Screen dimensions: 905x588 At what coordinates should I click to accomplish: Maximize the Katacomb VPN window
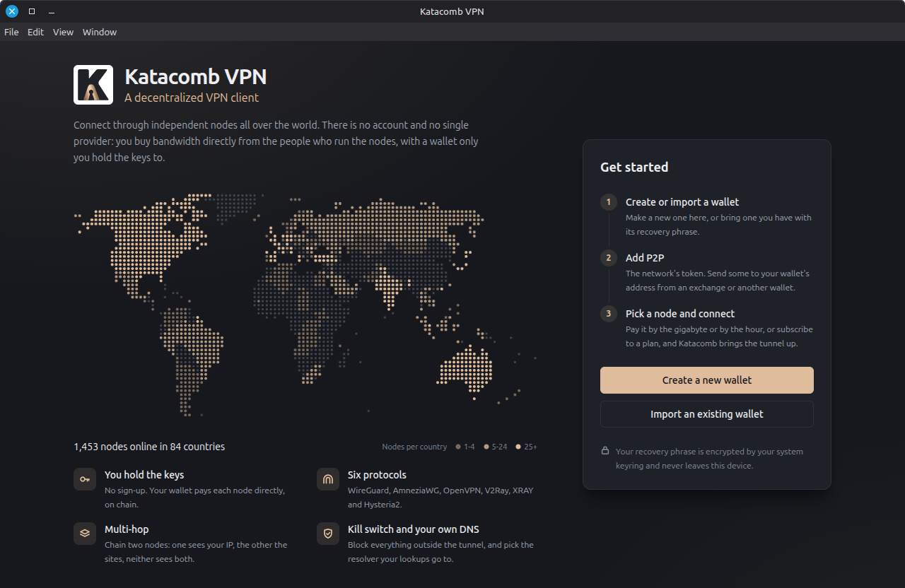(x=32, y=11)
